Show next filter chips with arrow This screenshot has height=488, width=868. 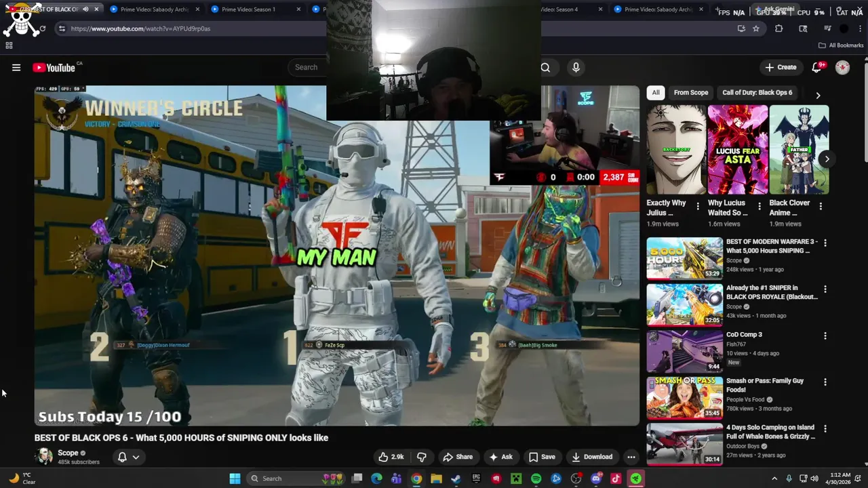[818, 96]
